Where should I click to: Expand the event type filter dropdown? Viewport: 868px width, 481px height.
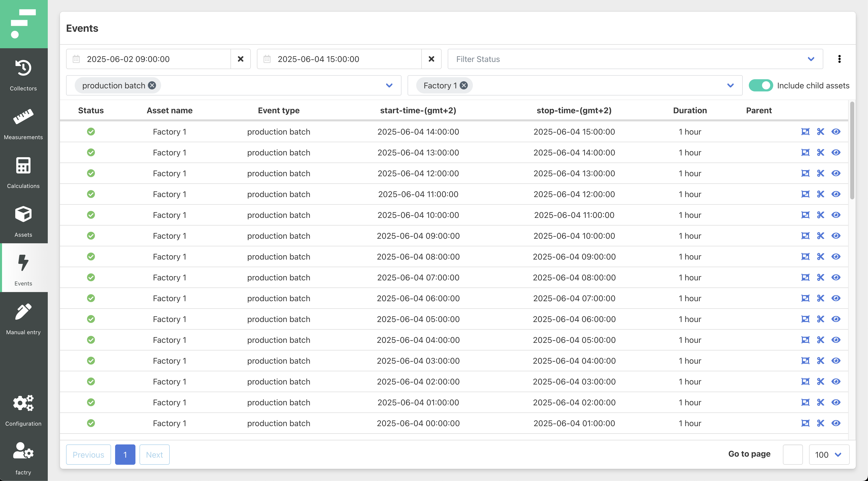(389, 86)
